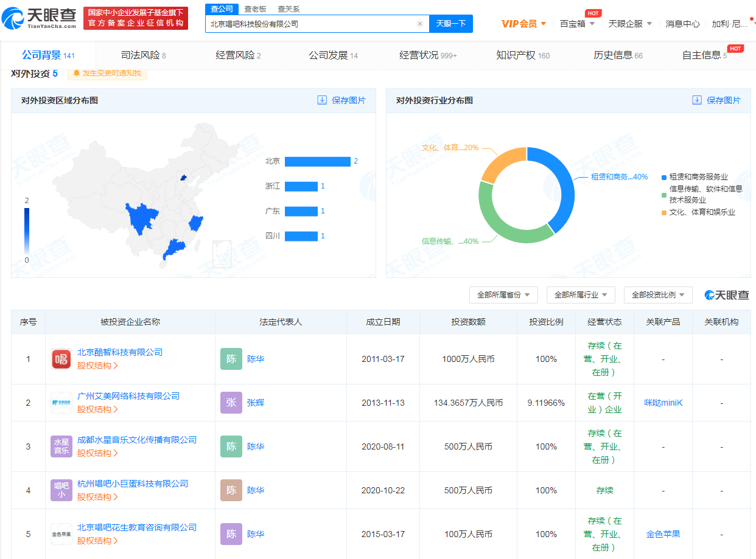
Task: Select the 经营风险 tab
Action: tap(238, 55)
